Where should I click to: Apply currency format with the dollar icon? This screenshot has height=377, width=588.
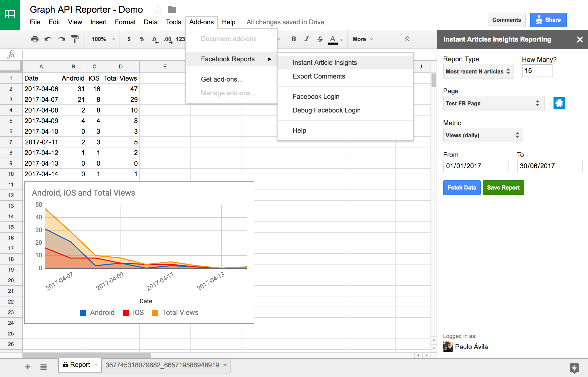click(x=129, y=39)
